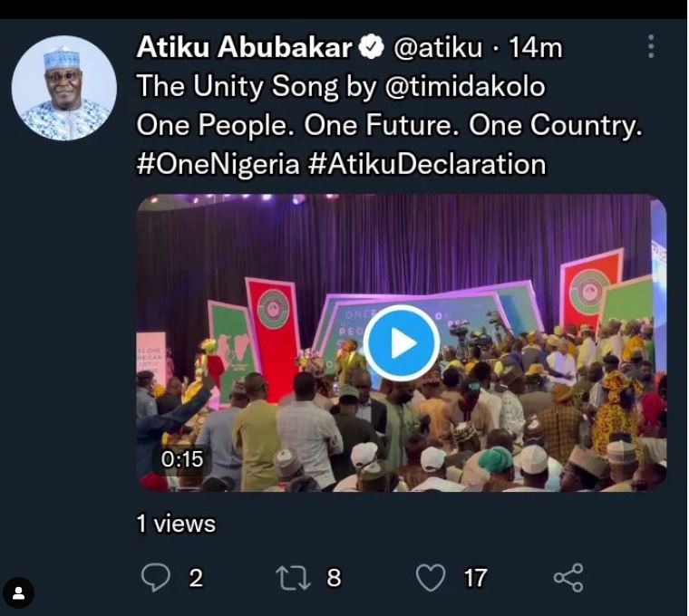689x616 pixels.
Task: Click the reply speech bubble icon
Action: (156, 578)
